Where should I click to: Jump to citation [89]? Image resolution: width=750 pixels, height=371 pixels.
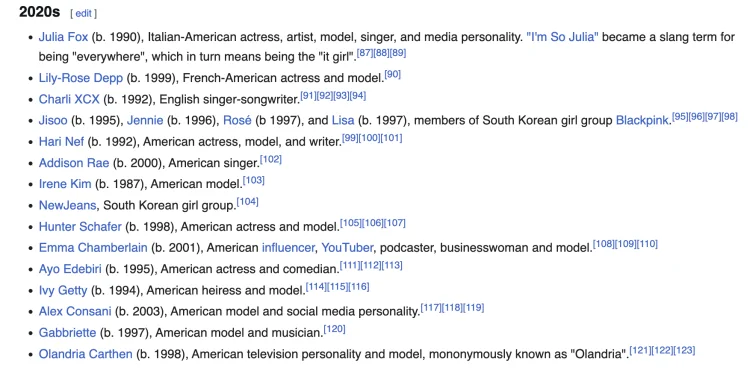click(398, 53)
